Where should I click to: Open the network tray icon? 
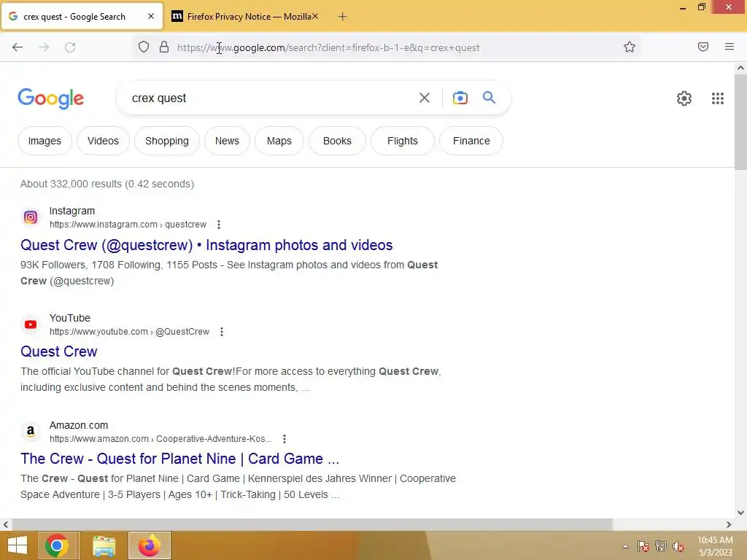click(x=660, y=546)
